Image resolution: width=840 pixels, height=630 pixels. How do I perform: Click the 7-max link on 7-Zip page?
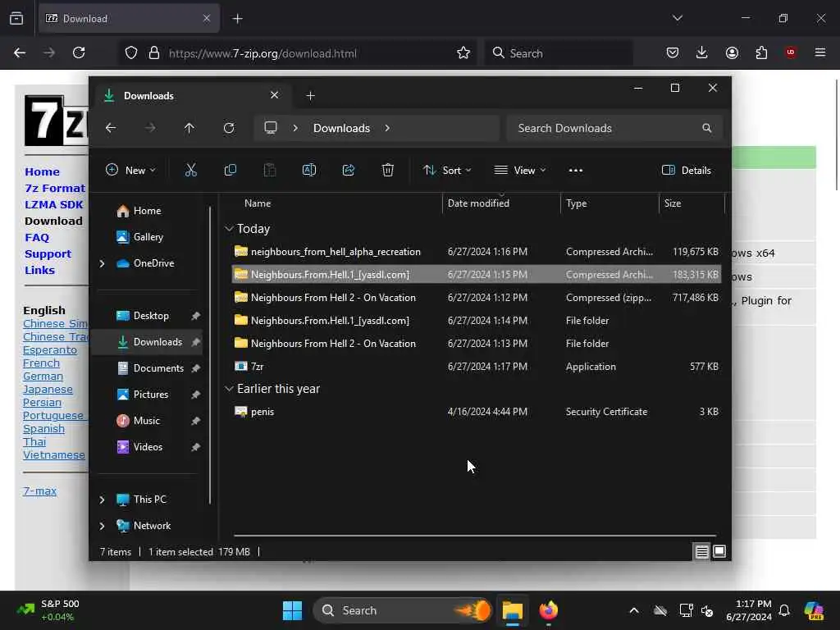point(39,491)
